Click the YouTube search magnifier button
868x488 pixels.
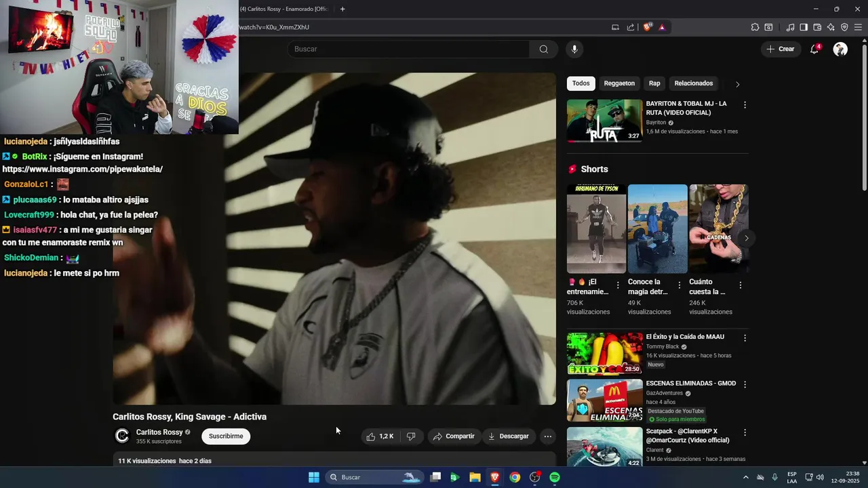click(x=543, y=49)
